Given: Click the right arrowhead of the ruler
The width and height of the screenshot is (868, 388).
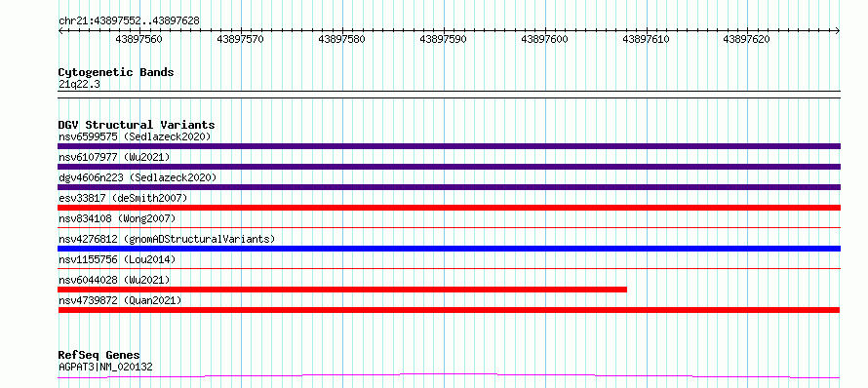Looking at the screenshot, I should coord(838,31).
